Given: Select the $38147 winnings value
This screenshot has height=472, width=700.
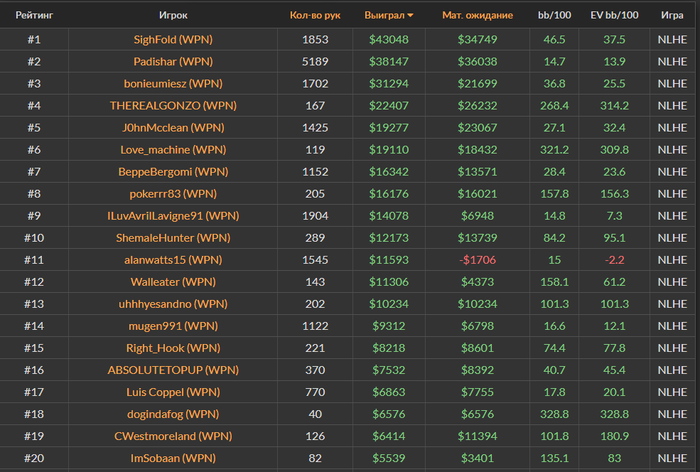Looking at the screenshot, I should tap(388, 61).
